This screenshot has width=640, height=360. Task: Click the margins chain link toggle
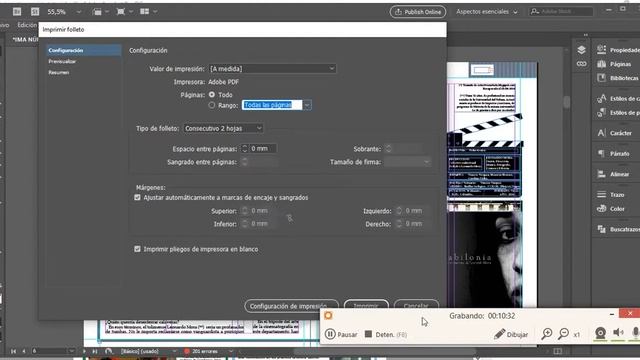pos(289,218)
